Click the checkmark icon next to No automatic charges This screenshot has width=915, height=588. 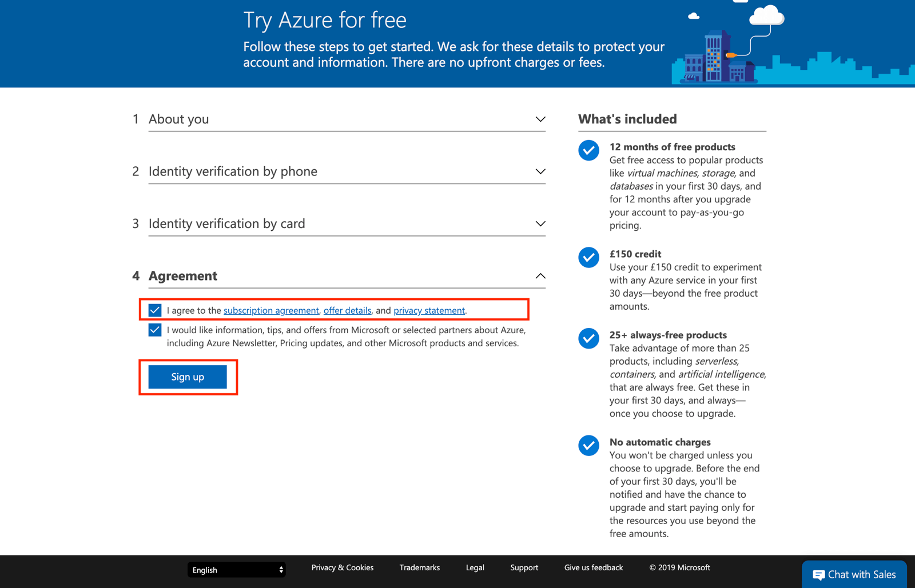pyautogui.click(x=588, y=446)
